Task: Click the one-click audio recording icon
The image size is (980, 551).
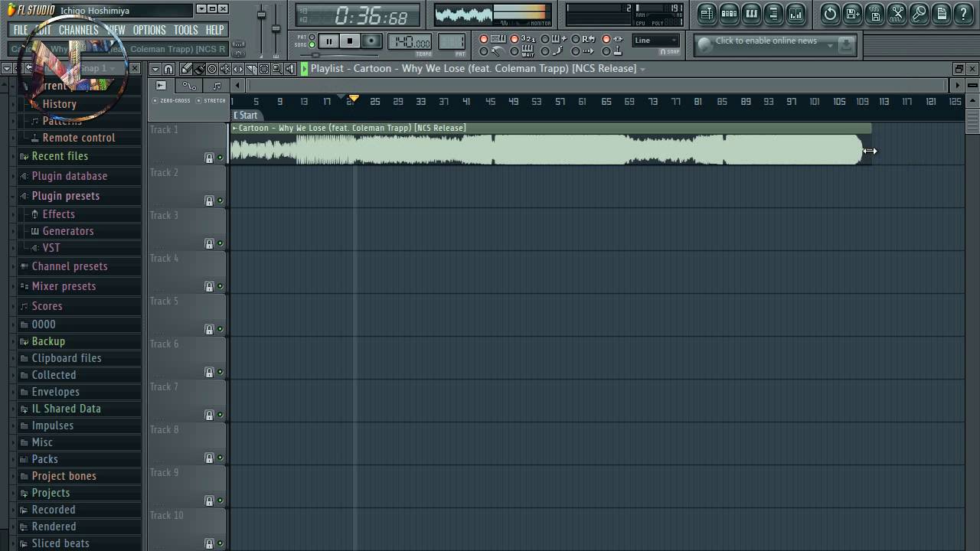Action: coord(920,13)
